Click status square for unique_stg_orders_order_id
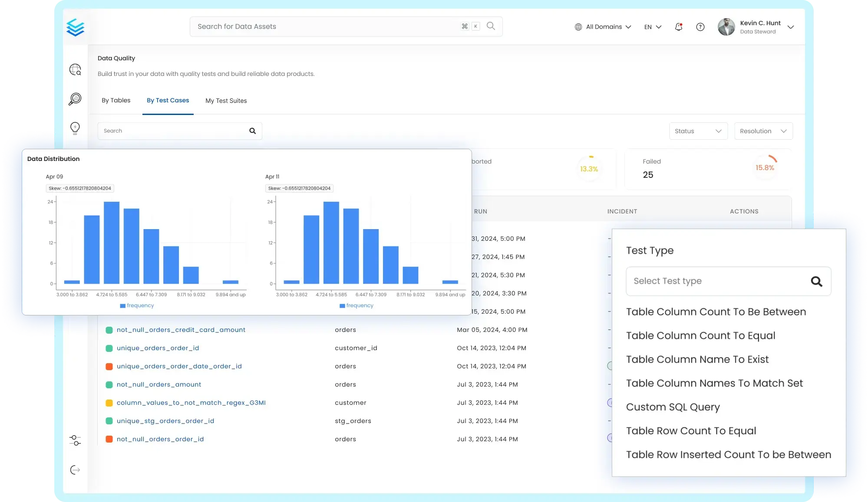Viewport: 868px width, 502px height. click(x=109, y=421)
